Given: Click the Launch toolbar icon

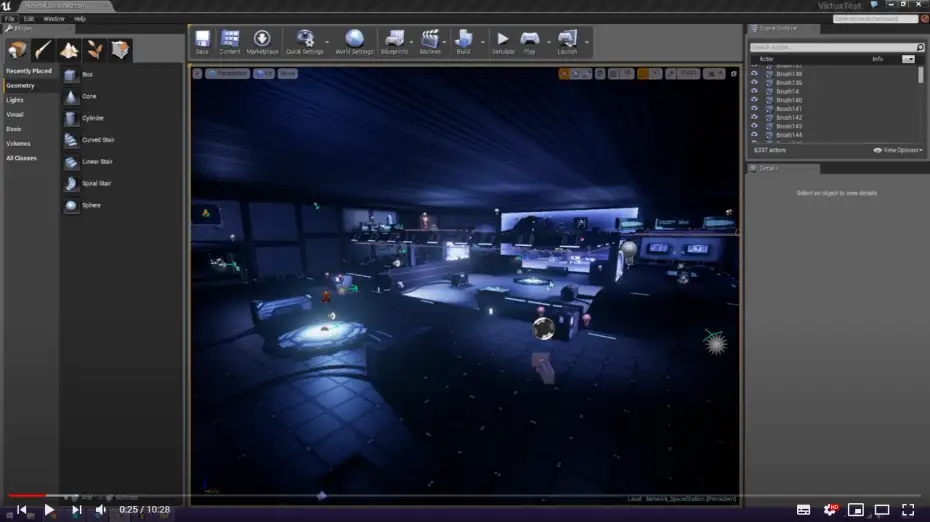Looking at the screenshot, I should point(567,42).
